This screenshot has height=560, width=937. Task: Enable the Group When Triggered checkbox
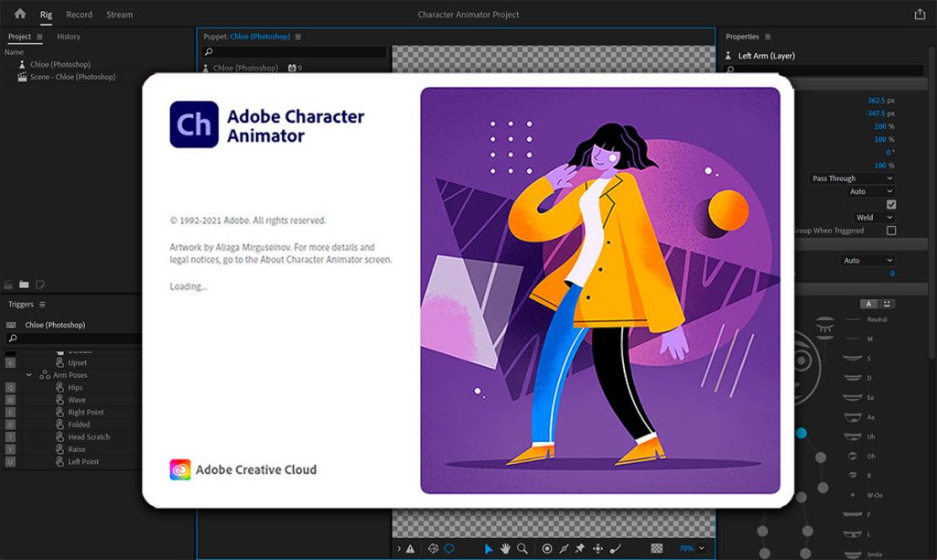[891, 231]
